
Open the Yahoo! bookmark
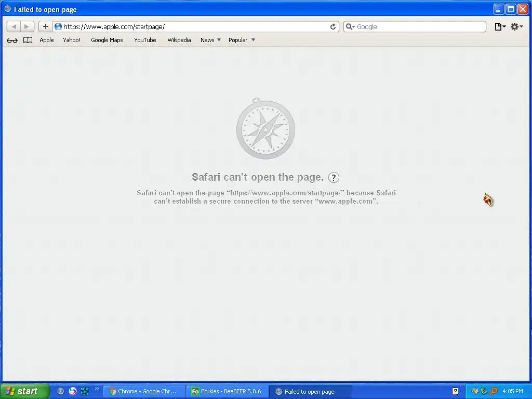[x=72, y=40]
